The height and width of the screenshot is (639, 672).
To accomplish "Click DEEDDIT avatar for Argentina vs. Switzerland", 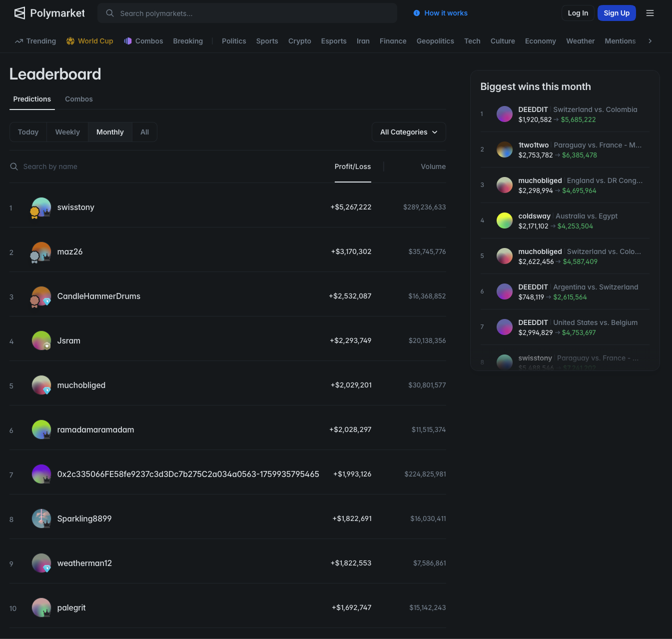I will pos(505,291).
